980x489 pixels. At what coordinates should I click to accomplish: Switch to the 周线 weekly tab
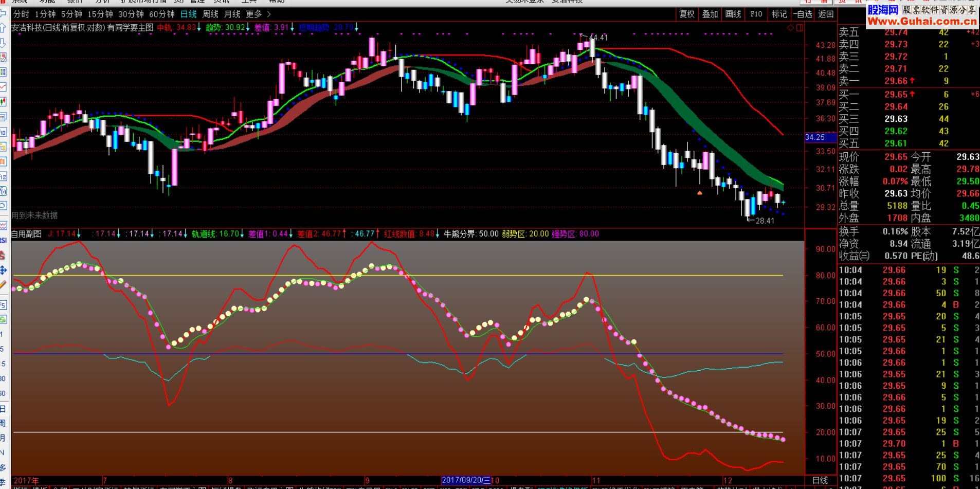click(x=211, y=14)
